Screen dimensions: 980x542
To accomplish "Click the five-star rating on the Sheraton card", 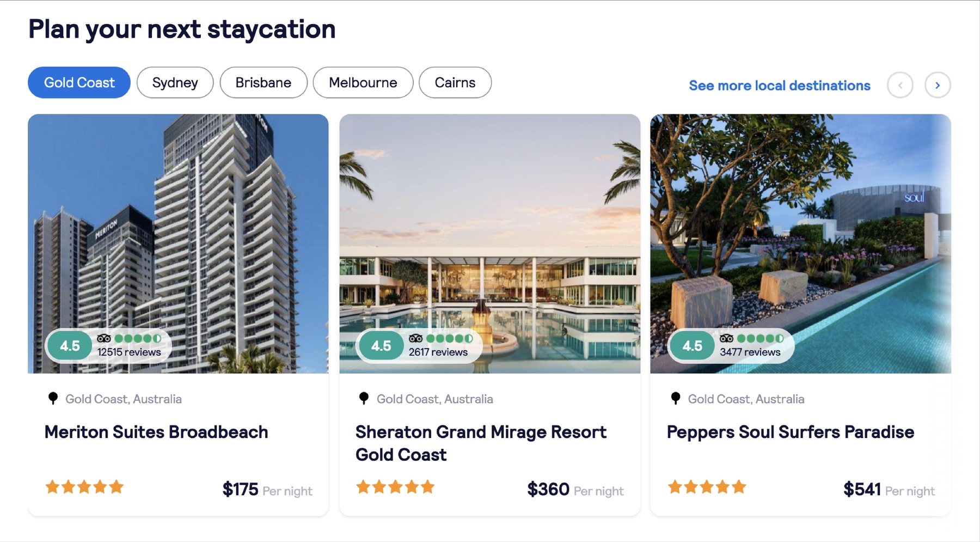I will (395, 486).
